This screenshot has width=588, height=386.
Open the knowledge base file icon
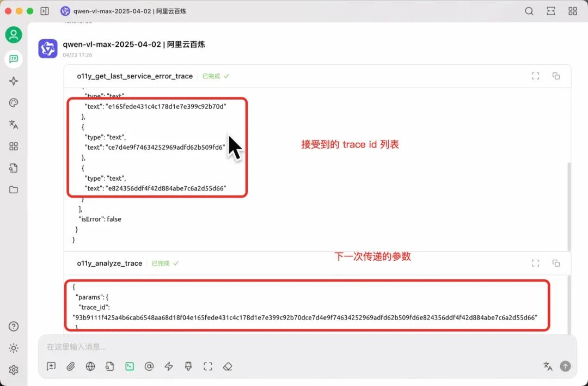pos(14,168)
